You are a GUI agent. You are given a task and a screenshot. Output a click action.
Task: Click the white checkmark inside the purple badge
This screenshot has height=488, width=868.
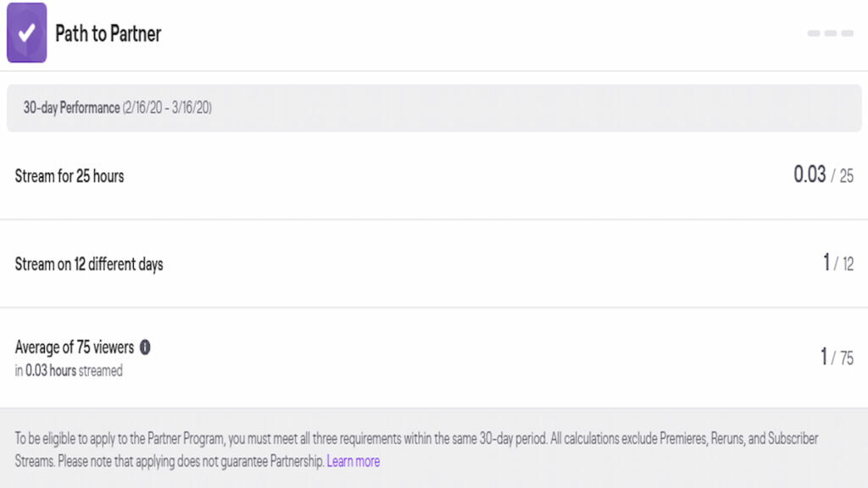click(27, 33)
